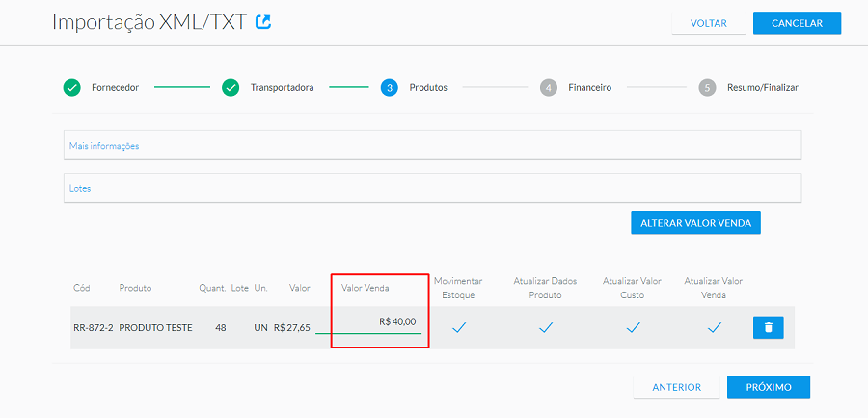
Task: Click the Valor column header
Action: tap(300, 288)
